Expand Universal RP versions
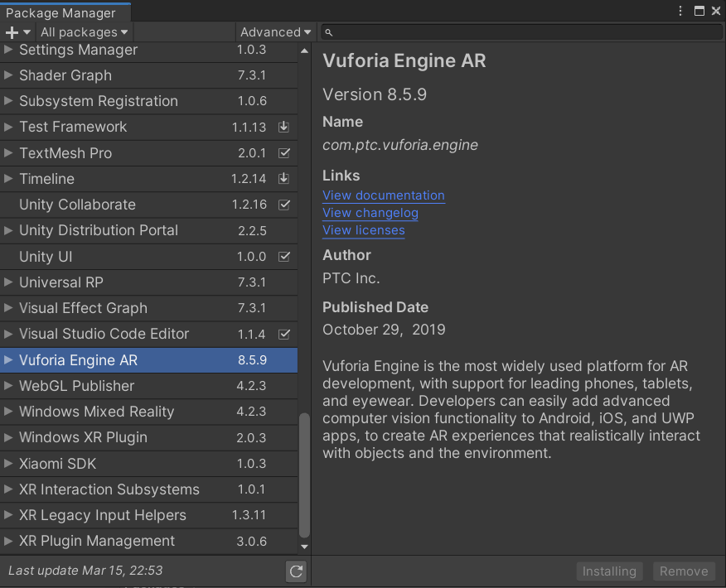This screenshot has width=726, height=588. tap(7, 282)
